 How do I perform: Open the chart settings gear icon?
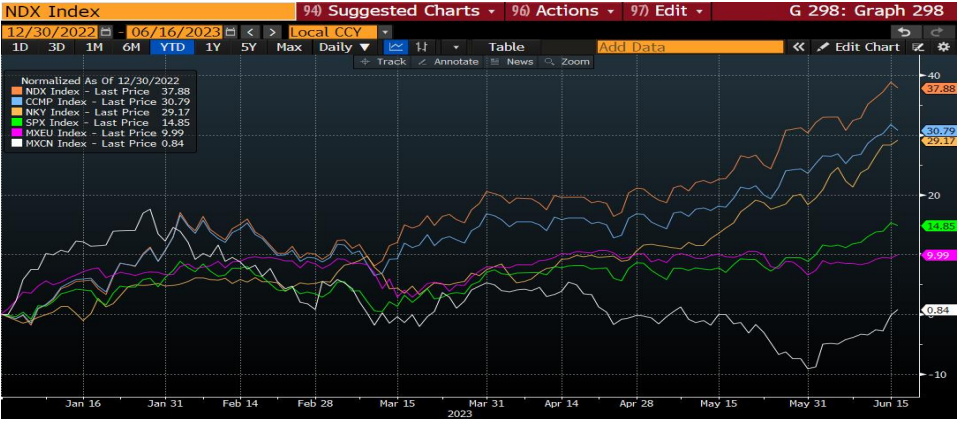click(943, 47)
